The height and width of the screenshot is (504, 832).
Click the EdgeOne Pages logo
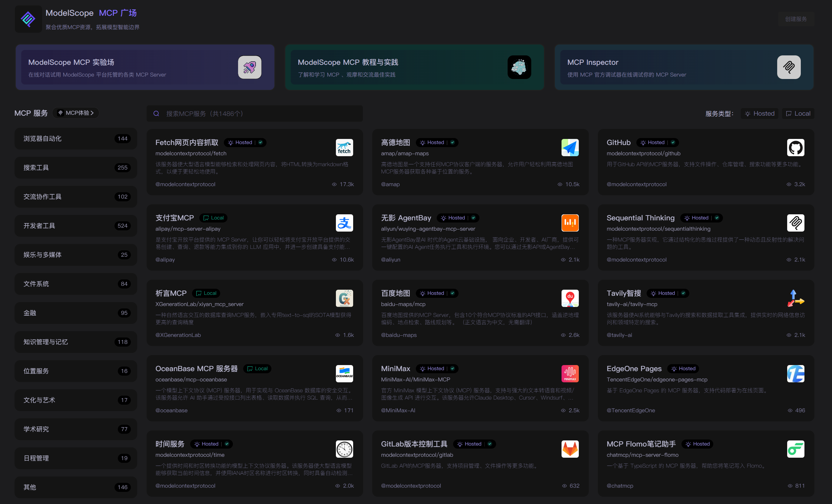[x=795, y=373]
